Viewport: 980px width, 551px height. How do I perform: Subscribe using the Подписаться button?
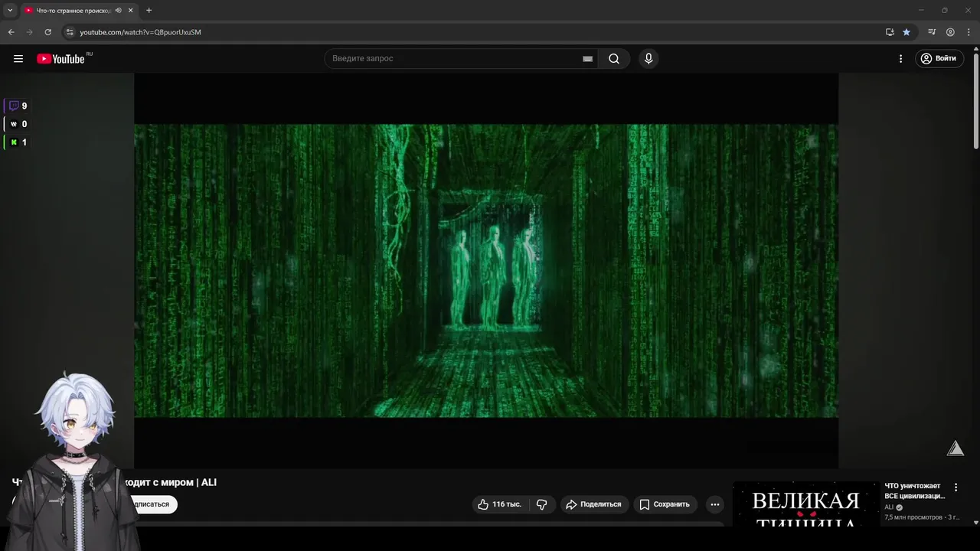[152, 504]
